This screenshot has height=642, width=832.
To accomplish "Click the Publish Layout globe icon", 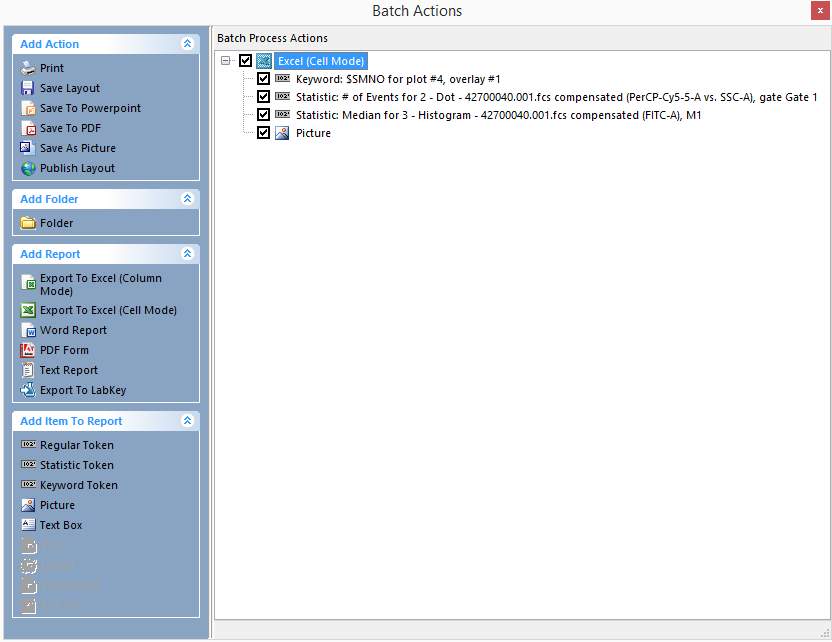I will tap(28, 168).
